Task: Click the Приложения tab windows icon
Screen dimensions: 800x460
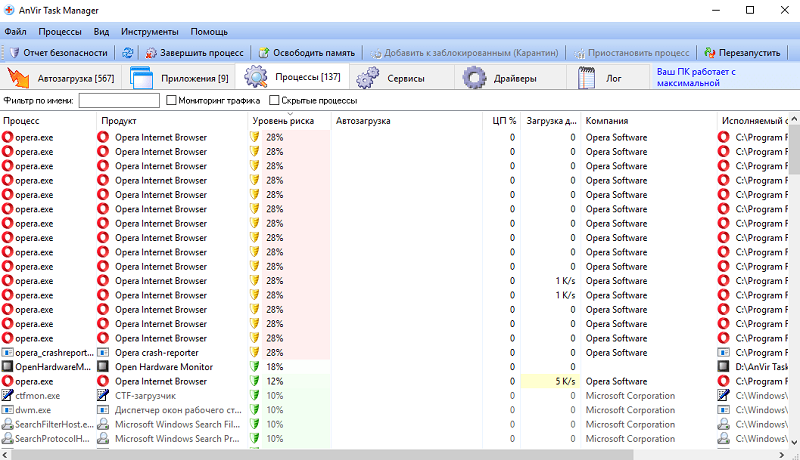Action: coord(141,78)
